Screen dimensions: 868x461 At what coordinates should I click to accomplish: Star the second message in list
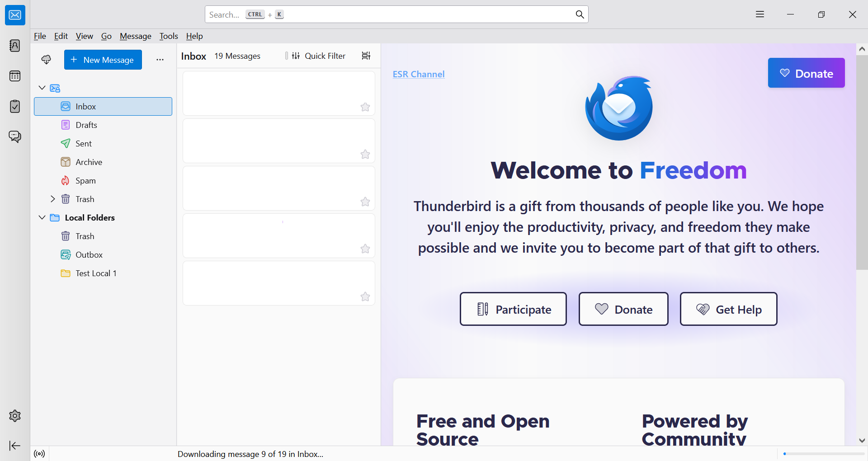(365, 154)
